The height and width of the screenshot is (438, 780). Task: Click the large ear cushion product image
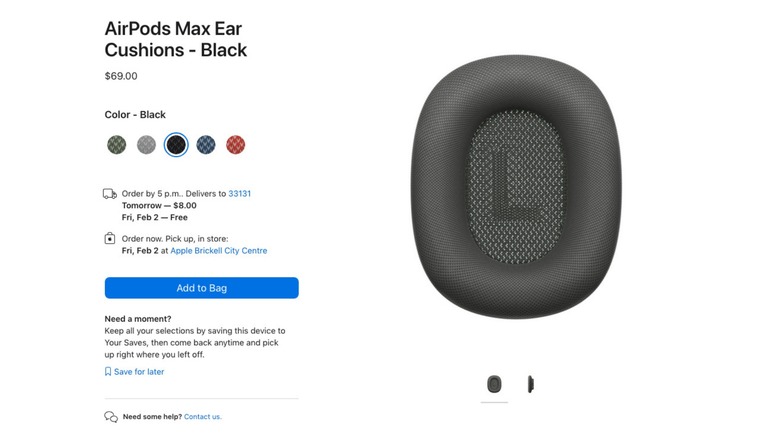516,187
